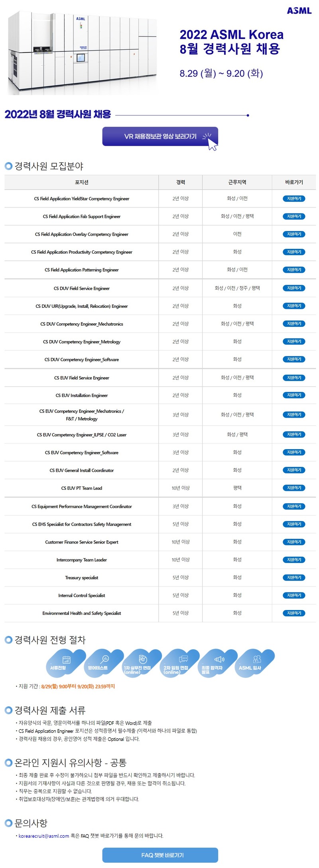Image resolution: width=319 pixels, height=868 pixels.
Task: Apply for Internal Control Specialist position
Action: (293, 595)
